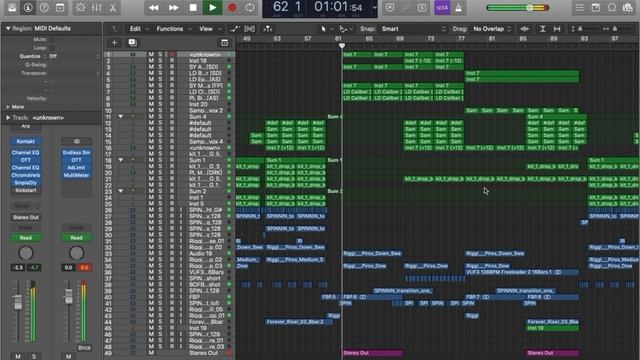Image resolution: width=640 pixels, height=360 pixels.
Task: Open the Loop Browser
Action: point(612,8)
